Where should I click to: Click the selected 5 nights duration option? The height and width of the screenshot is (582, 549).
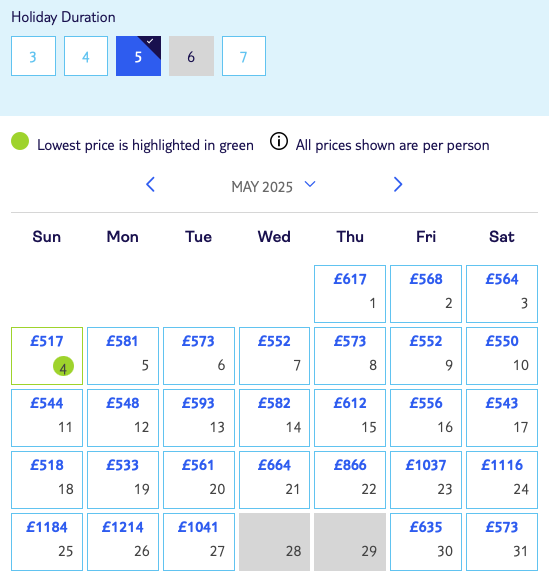coord(138,56)
